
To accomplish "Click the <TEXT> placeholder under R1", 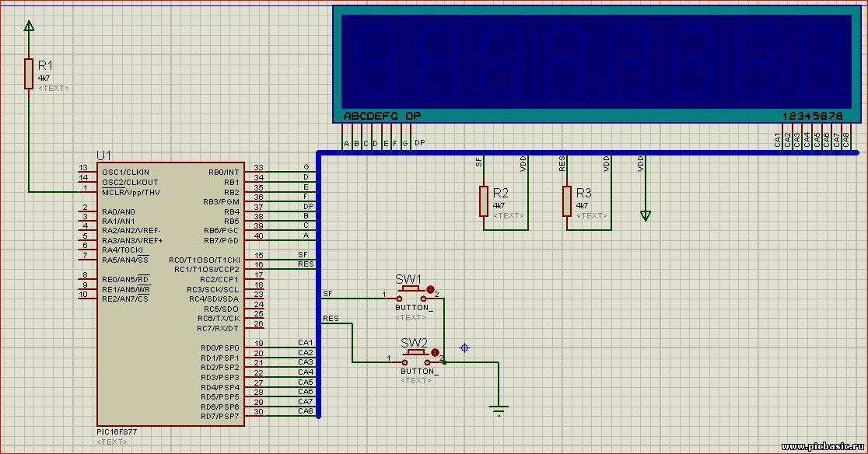I will point(54,89).
